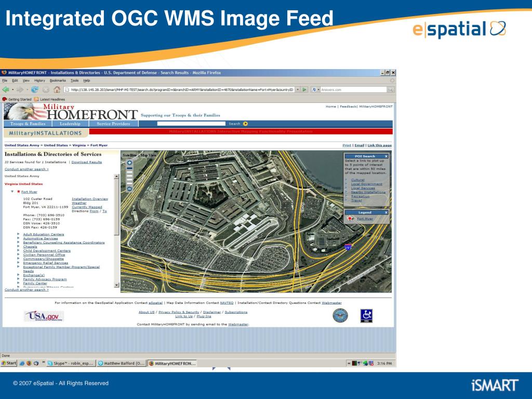Zoom out the map with minus icon
Screen dimensions: 532x399
point(129,189)
